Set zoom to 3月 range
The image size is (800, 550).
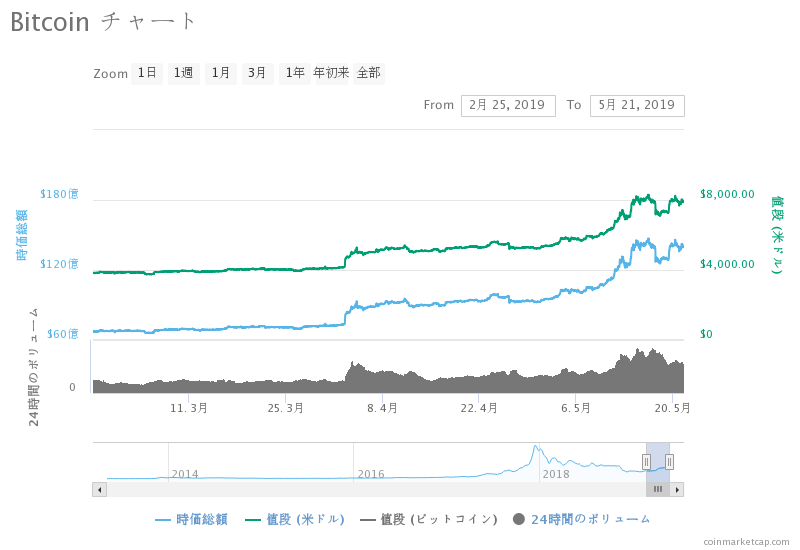tap(258, 73)
